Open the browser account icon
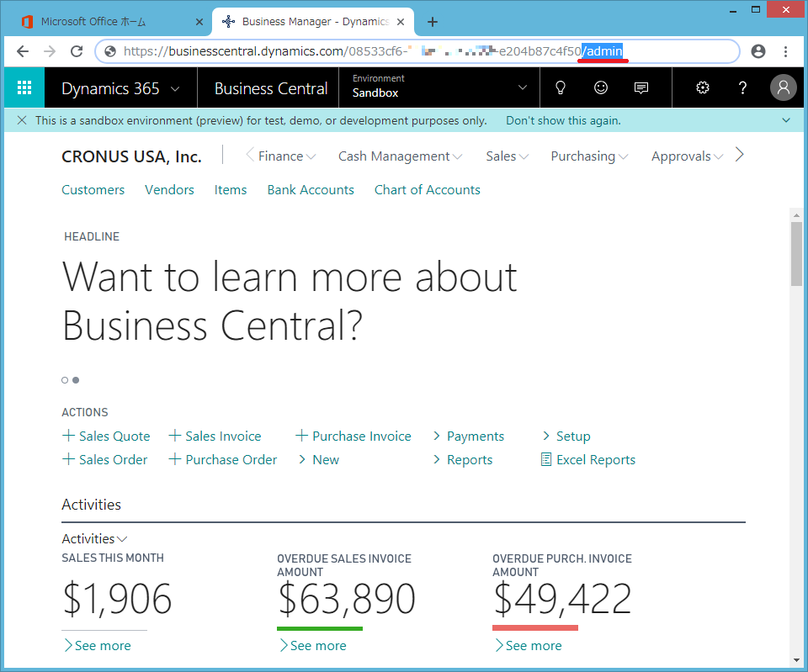The height and width of the screenshot is (672, 808). click(x=757, y=51)
